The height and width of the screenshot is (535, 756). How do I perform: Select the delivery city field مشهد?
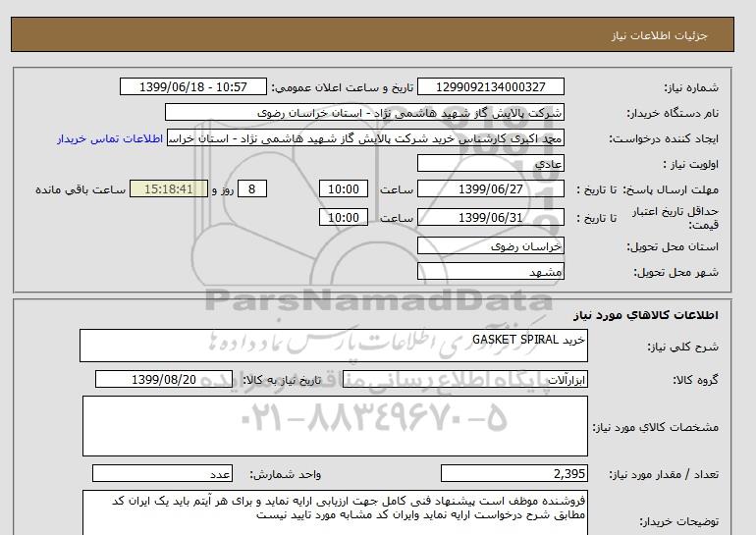point(490,271)
